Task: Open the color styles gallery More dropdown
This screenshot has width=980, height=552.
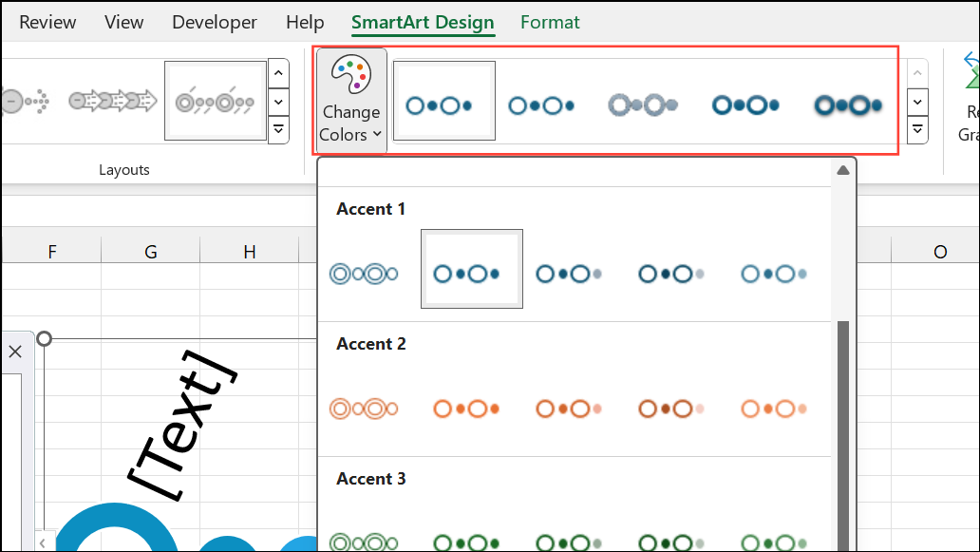Action: pyautogui.click(x=916, y=130)
